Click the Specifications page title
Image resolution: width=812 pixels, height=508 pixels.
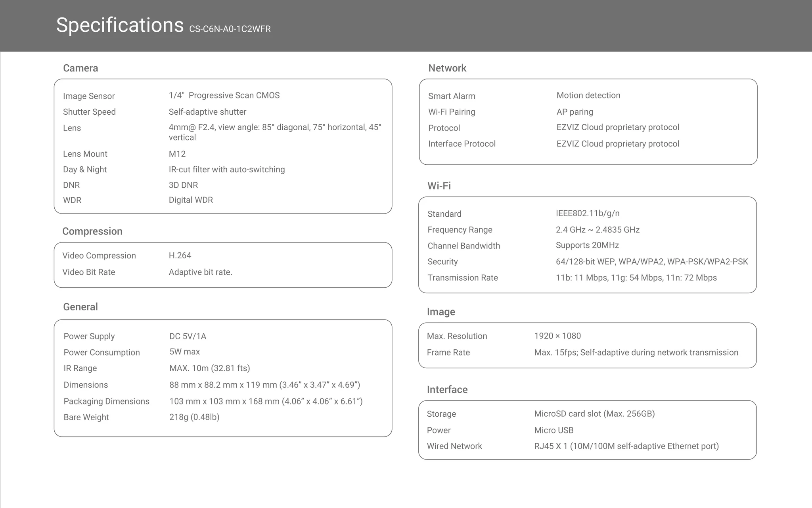click(x=120, y=25)
